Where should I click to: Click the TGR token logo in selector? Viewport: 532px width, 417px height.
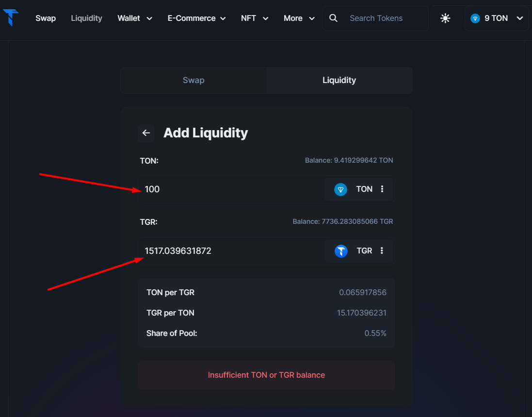(341, 251)
